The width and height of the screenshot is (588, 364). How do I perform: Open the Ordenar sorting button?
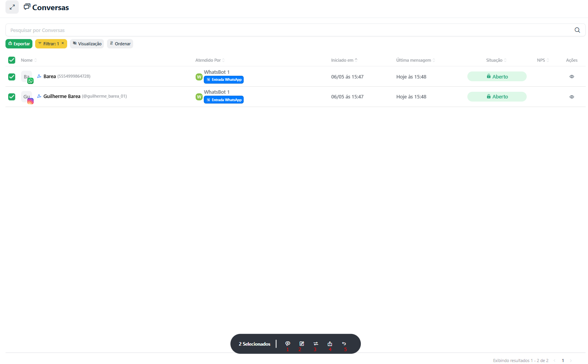coord(120,44)
